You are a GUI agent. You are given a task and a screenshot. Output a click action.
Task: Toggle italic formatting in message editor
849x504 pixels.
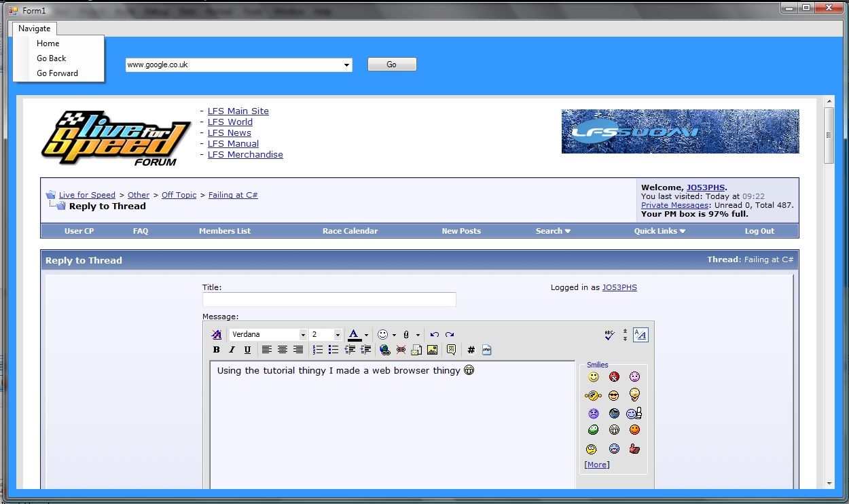click(232, 350)
